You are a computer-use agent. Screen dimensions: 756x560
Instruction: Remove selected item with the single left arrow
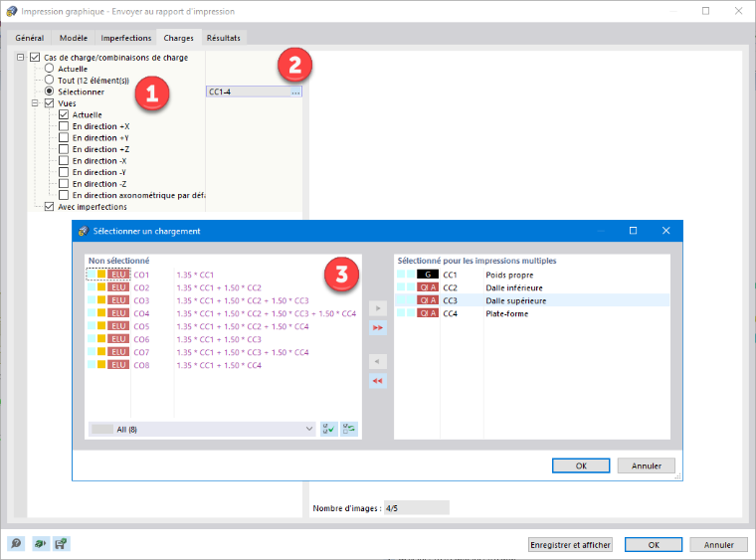click(x=378, y=361)
